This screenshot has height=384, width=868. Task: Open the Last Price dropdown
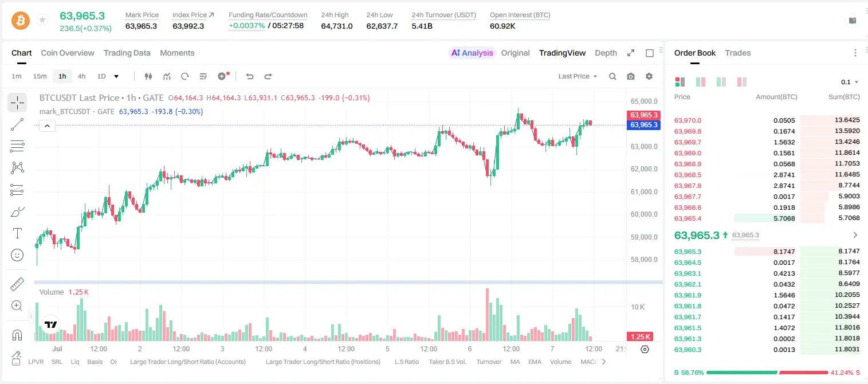click(578, 76)
